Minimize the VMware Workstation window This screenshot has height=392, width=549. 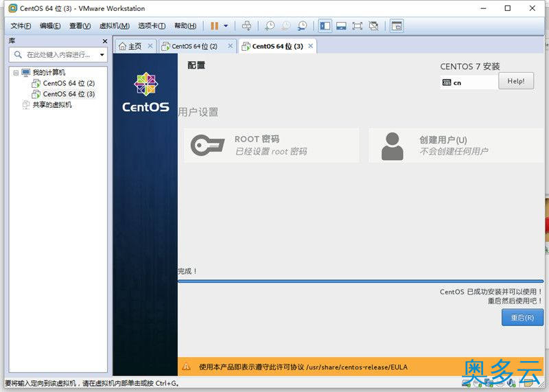(484, 8)
